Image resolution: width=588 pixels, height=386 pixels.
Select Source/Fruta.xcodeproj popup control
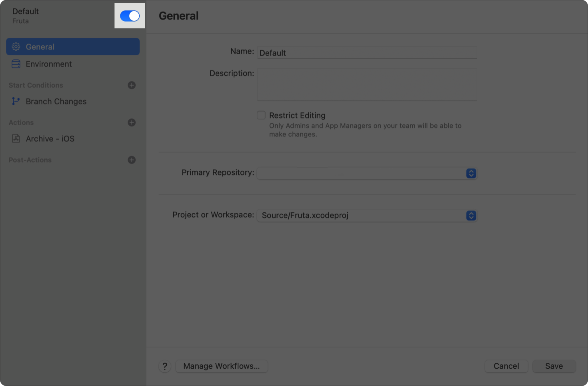[x=367, y=216]
